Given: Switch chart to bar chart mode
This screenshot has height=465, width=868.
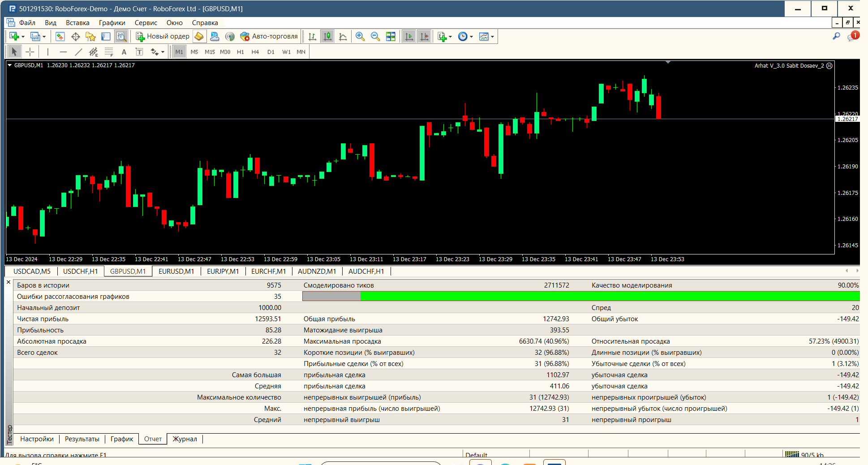Looking at the screenshot, I should click(312, 37).
